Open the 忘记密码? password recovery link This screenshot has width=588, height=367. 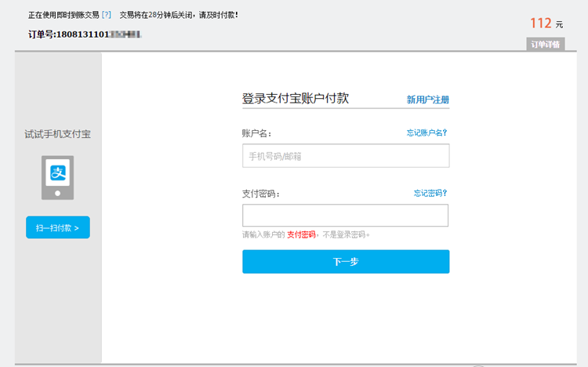pos(430,193)
